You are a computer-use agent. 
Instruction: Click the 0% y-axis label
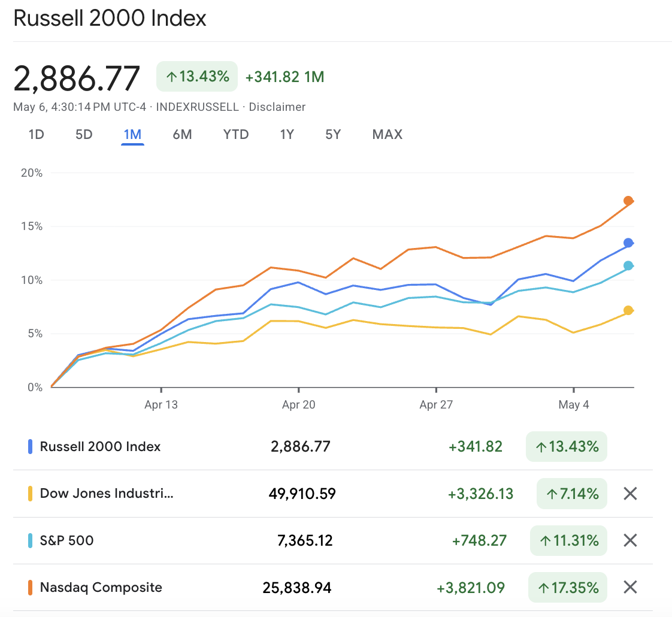35,387
